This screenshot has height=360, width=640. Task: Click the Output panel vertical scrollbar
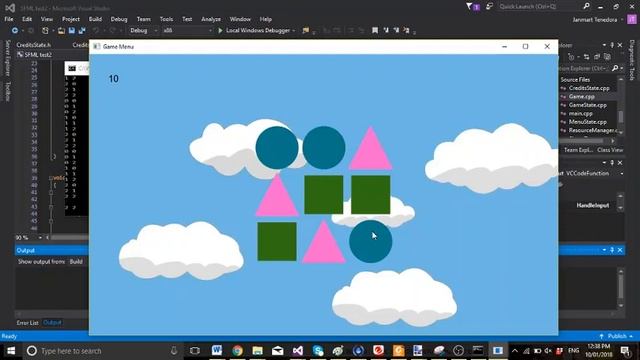621,288
